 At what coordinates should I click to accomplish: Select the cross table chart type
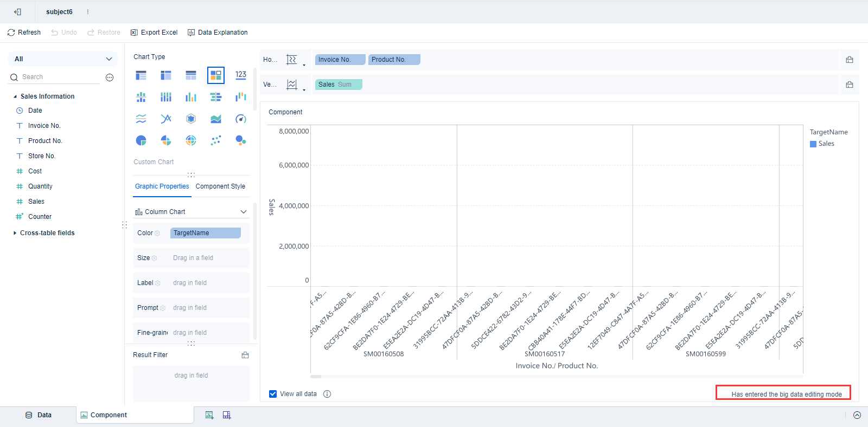(x=166, y=75)
